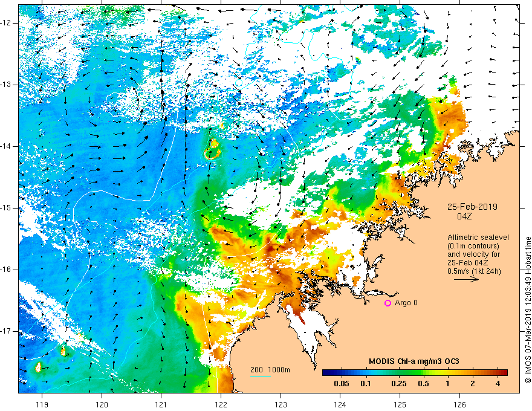This screenshot has width=532, height=411.
Task: Click the 'MODIS Chl-a mg/m3 OC3' colorbar title
Action: pyautogui.click(x=414, y=361)
